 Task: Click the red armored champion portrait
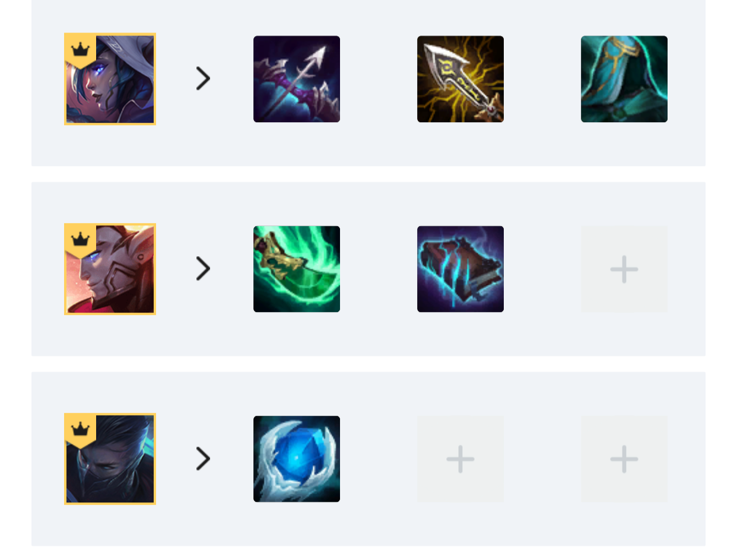pyautogui.click(x=110, y=269)
